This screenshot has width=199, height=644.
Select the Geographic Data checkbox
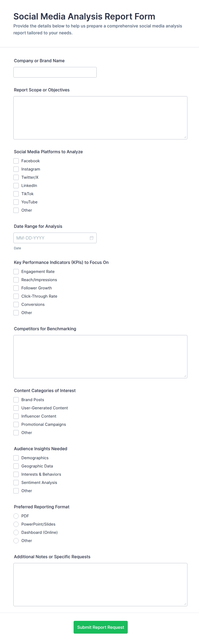(16, 466)
